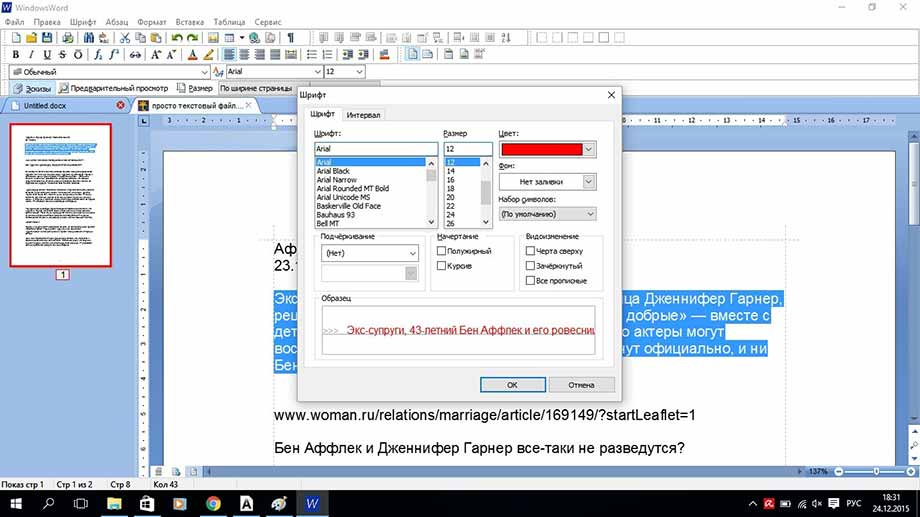
Task: Click the Отмена button
Action: coord(581,385)
